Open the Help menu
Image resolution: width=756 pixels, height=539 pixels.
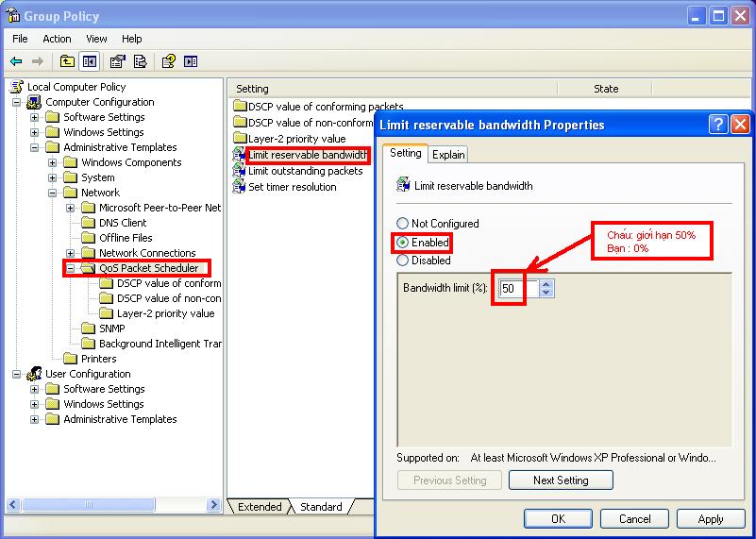(131, 39)
